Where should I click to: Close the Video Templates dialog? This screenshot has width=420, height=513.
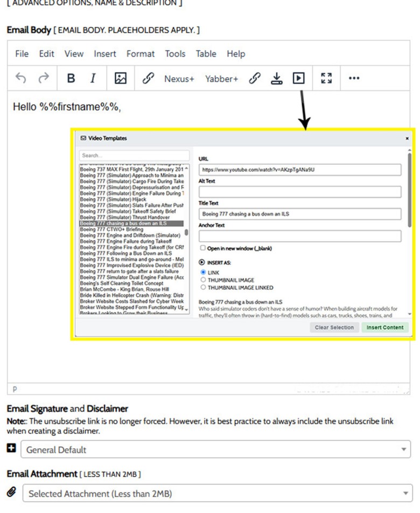[407, 138]
